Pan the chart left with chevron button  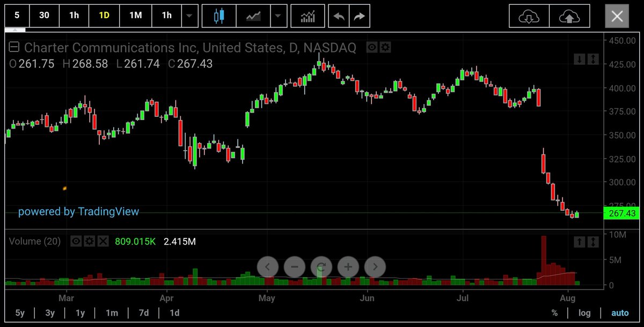point(268,266)
